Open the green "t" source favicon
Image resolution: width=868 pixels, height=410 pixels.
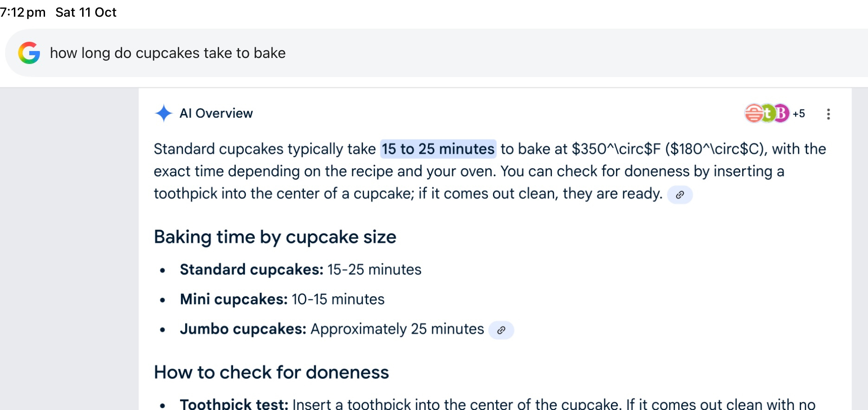click(x=768, y=113)
